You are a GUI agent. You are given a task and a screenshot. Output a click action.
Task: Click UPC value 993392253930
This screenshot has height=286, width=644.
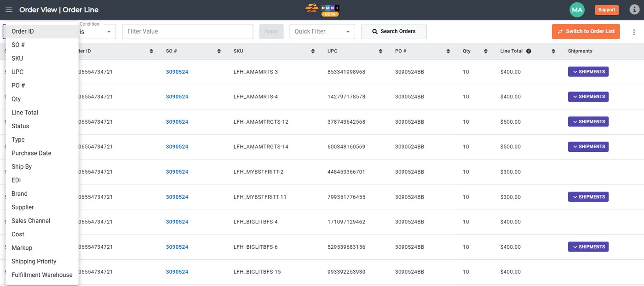[x=346, y=272]
